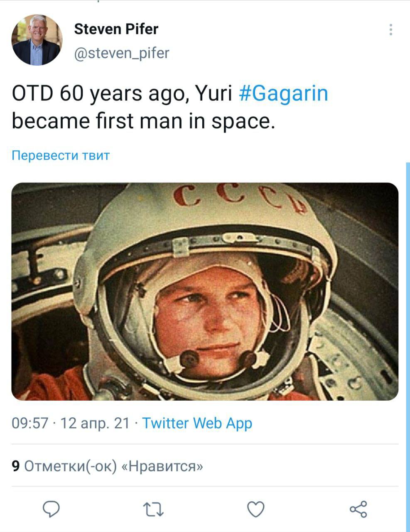Click the "12 апр. 21" date
This screenshot has width=410, height=532.
pos(95,423)
